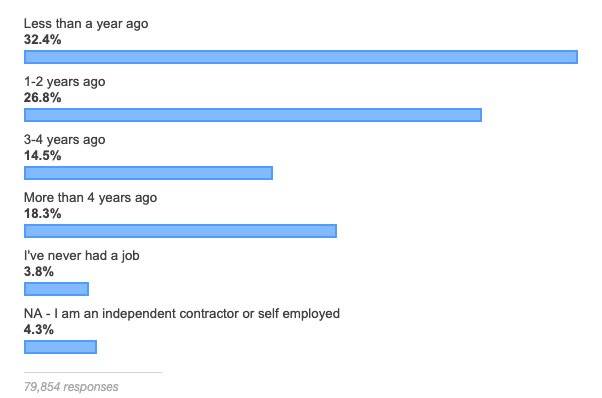Click the 3.8% value
This screenshot has width=602, height=398.
(38, 271)
